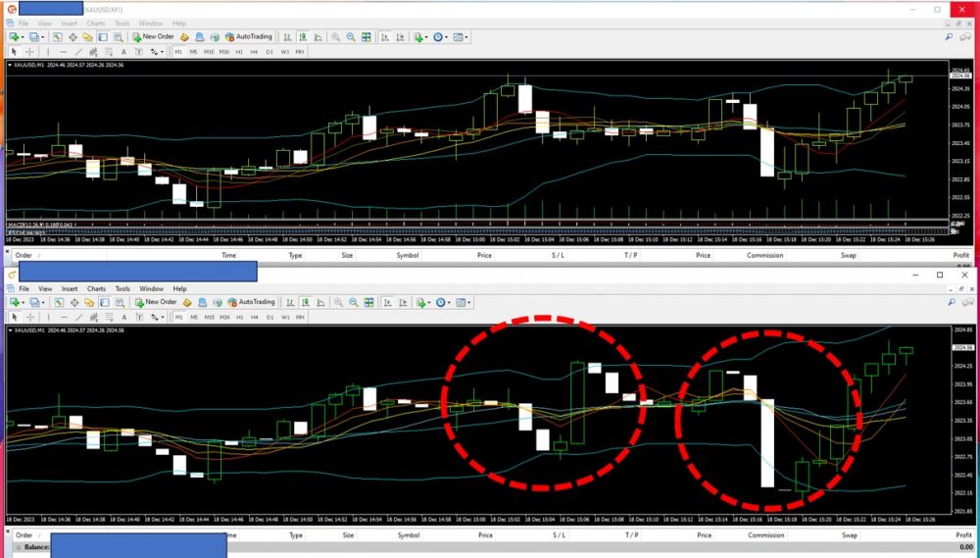Zoom in the chart in the lower window
980x558 pixels.
338,301
